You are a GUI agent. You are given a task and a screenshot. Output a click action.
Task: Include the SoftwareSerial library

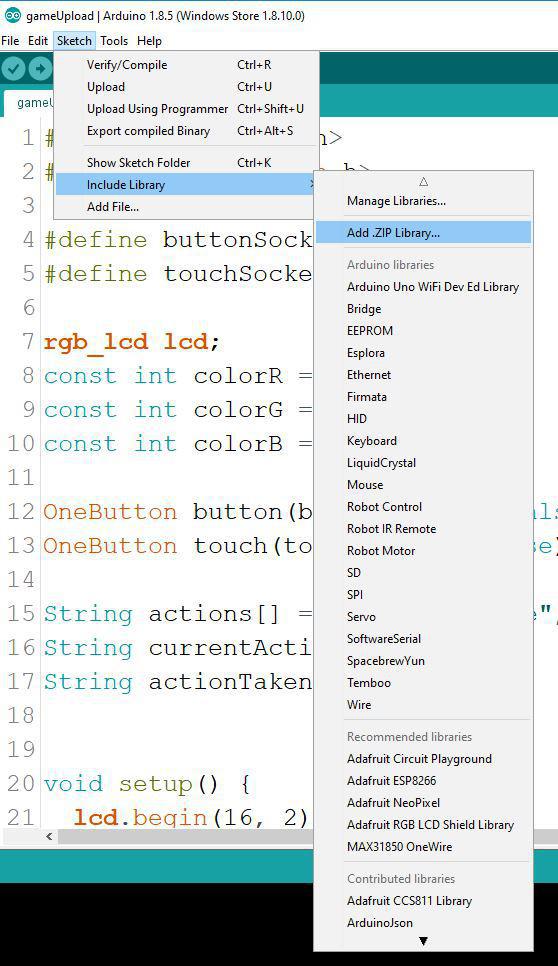(423, 639)
